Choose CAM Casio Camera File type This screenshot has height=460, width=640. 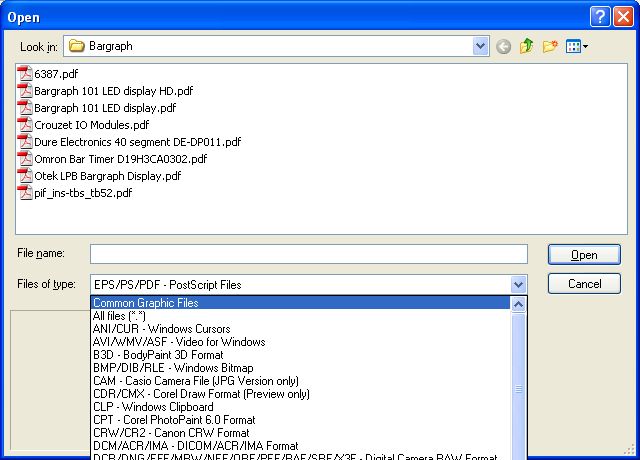tap(301, 381)
